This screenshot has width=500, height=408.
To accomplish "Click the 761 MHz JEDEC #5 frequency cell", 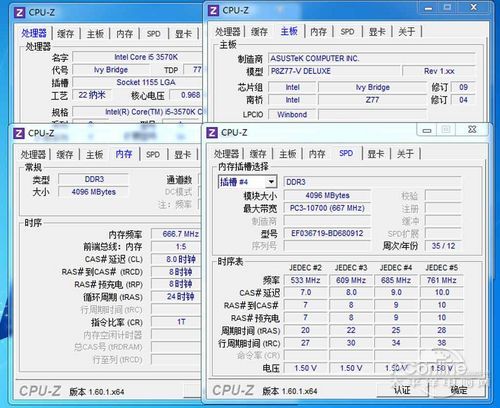I will [x=442, y=280].
